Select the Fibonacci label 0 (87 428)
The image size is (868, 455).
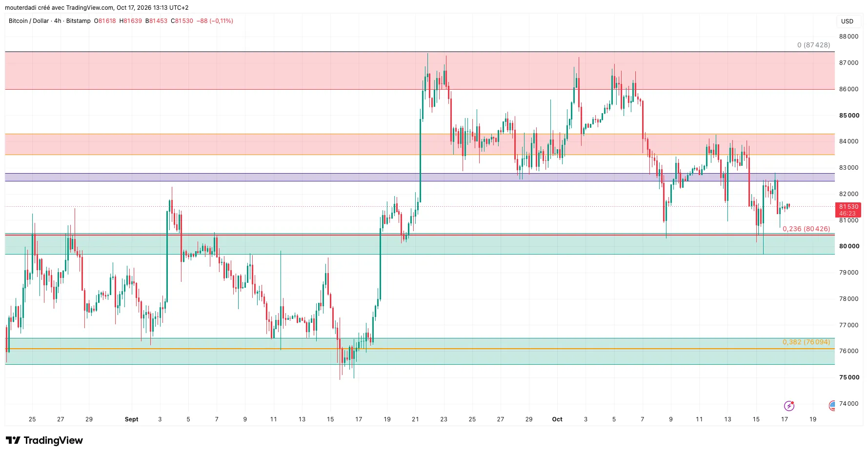[x=813, y=45]
